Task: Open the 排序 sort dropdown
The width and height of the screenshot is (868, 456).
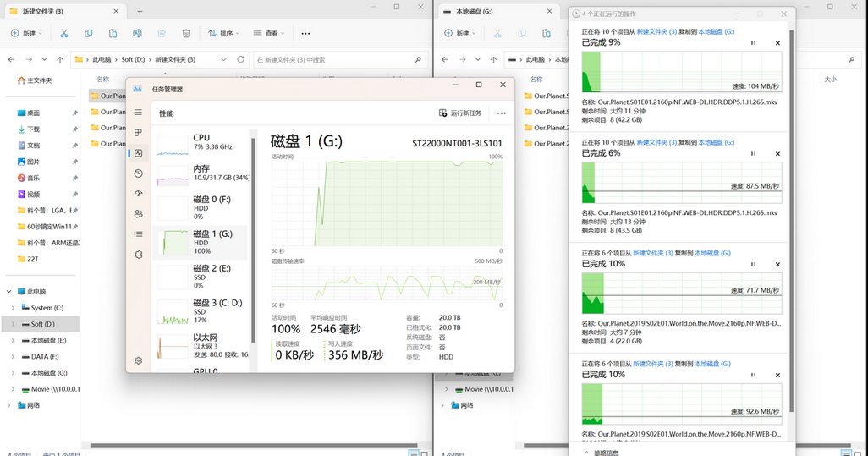Action: tap(223, 33)
